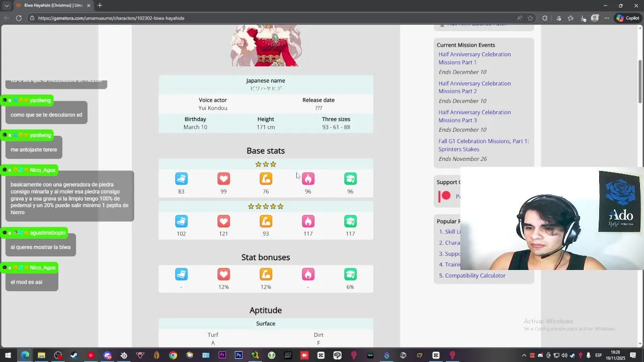
Task: Click chat message 'me antojaste terere'
Action: [x=34, y=150]
